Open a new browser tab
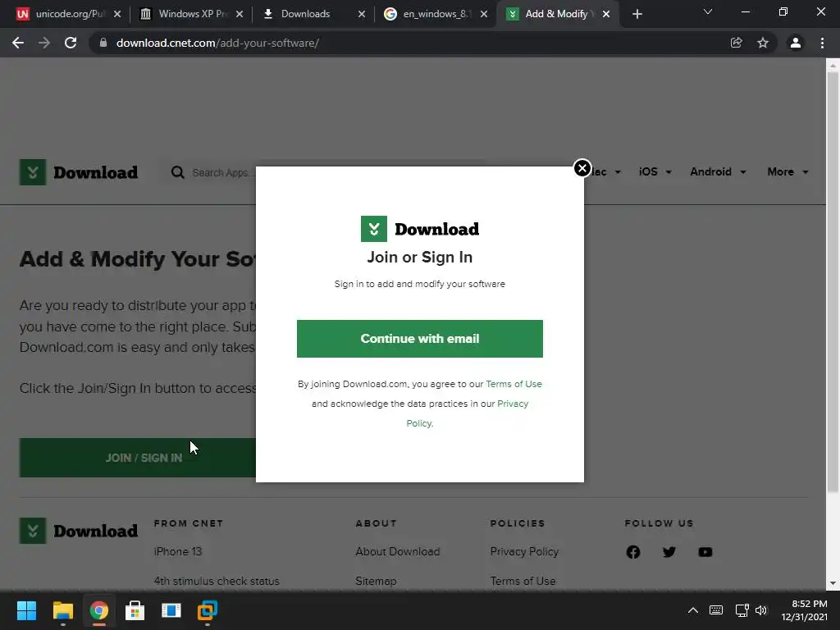Viewport: 840px width, 630px height. tap(637, 14)
